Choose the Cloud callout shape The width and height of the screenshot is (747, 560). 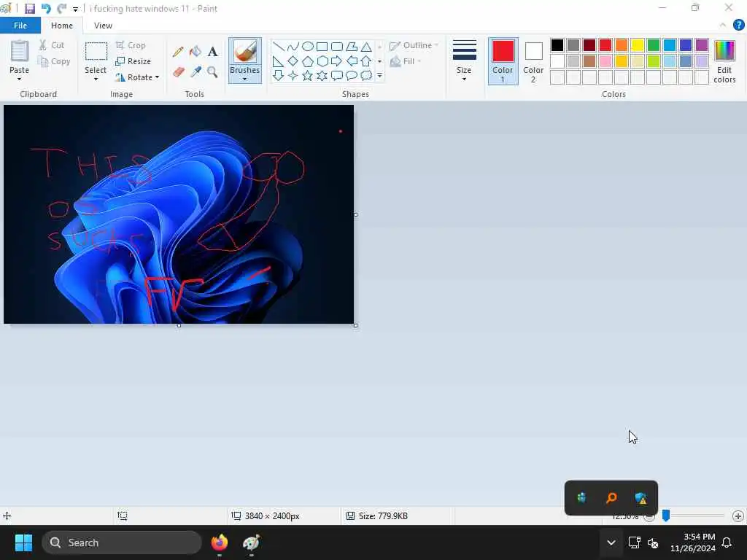366,75
